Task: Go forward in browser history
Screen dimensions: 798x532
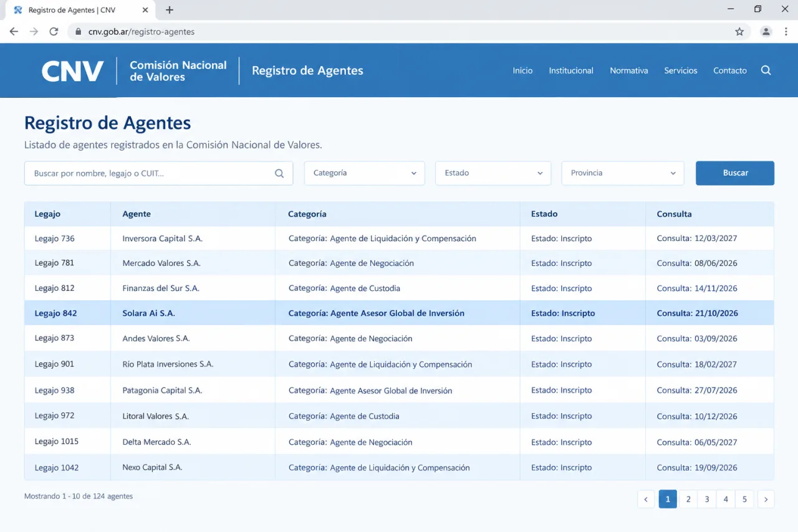Action: point(34,32)
